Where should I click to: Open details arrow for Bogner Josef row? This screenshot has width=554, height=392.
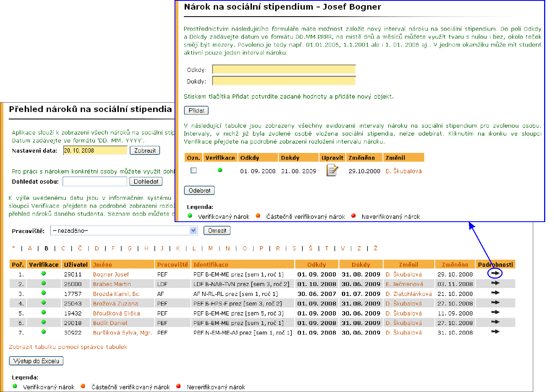coord(495,273)
